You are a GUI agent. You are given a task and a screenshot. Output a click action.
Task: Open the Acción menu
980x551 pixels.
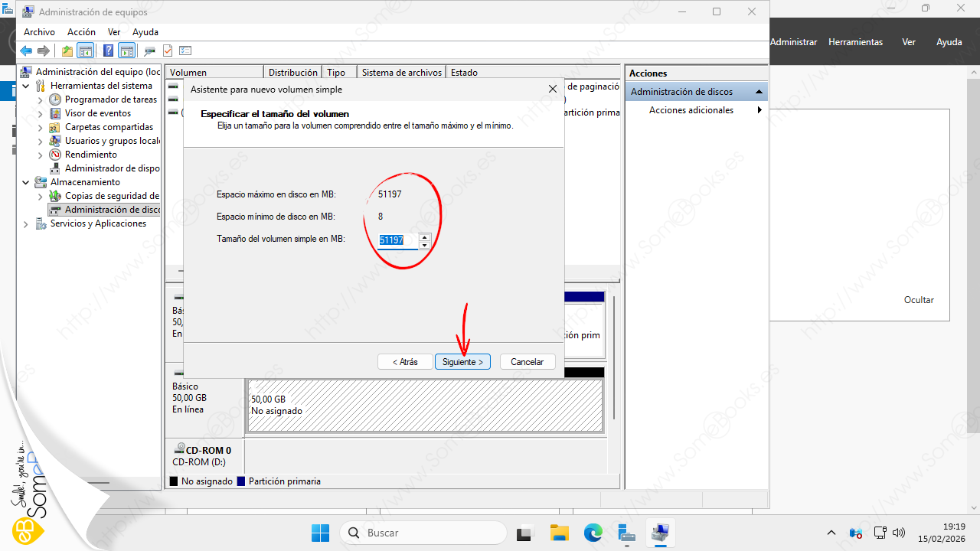(x=81, y=32)
